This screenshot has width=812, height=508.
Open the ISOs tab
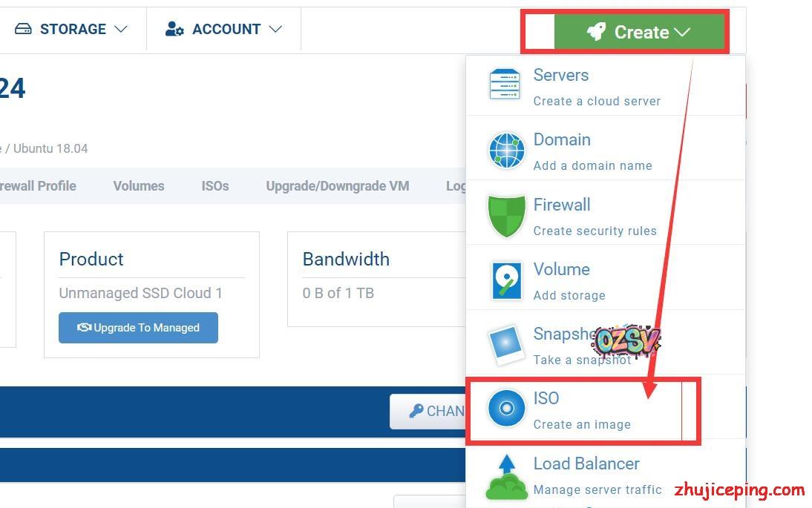[x=215, y=186]
